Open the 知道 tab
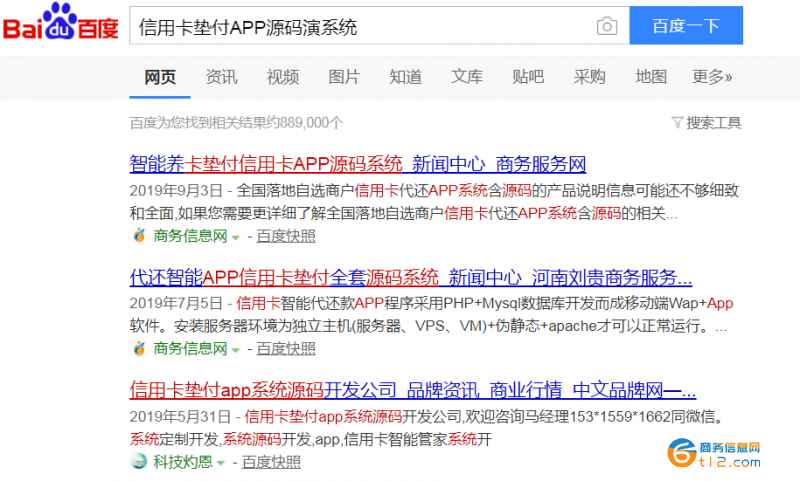This screenshot has width=800, height=481. point(406,77)
